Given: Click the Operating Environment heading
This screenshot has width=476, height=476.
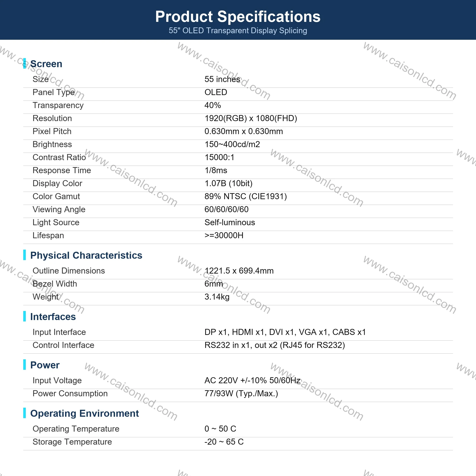Looking at the screenshot, I should (x=85, y=413).
